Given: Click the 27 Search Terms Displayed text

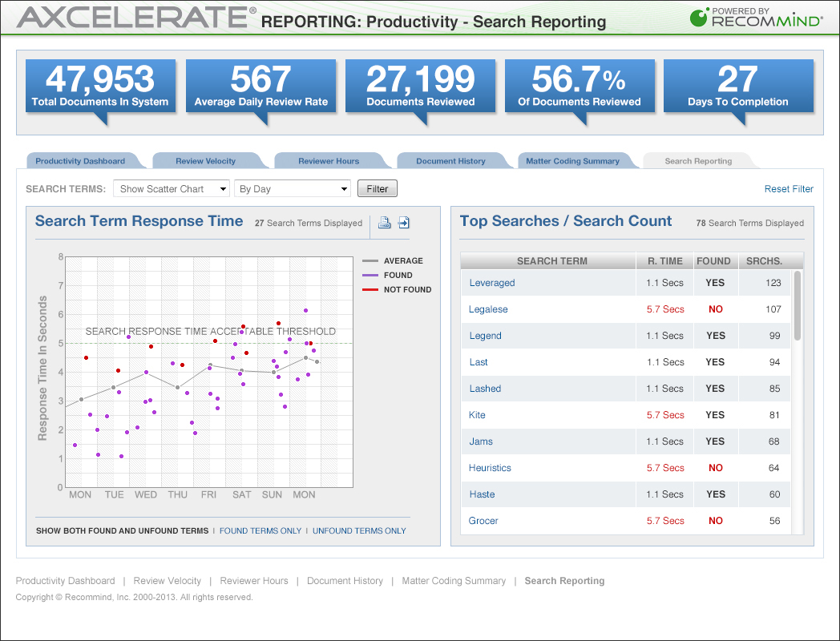Looking at the screenshot, I should pos(309,223).
